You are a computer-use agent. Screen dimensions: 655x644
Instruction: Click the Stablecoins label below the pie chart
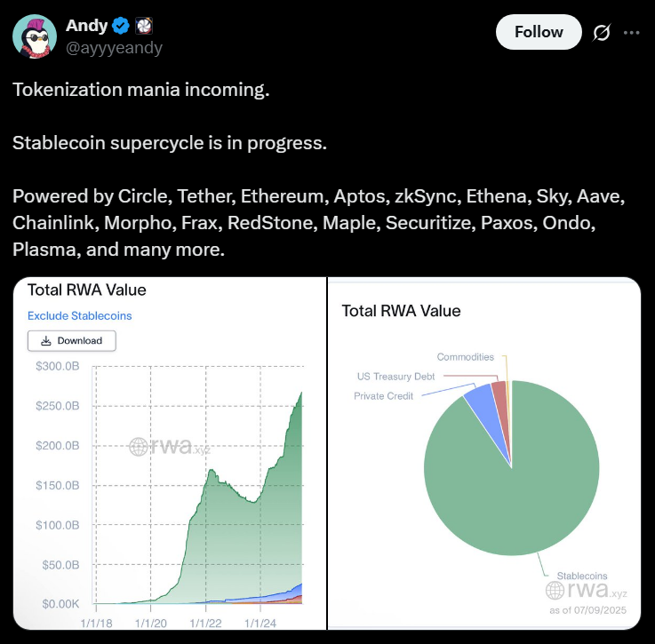coord(582,576)
